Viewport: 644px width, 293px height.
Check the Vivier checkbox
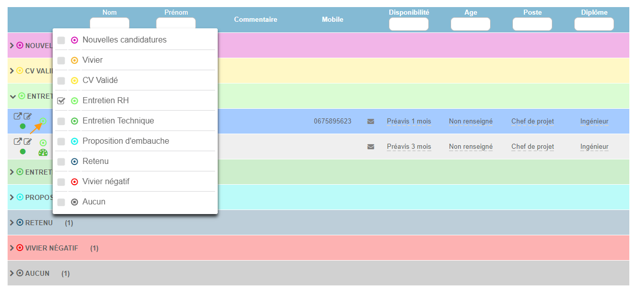(x=61, y=60)
